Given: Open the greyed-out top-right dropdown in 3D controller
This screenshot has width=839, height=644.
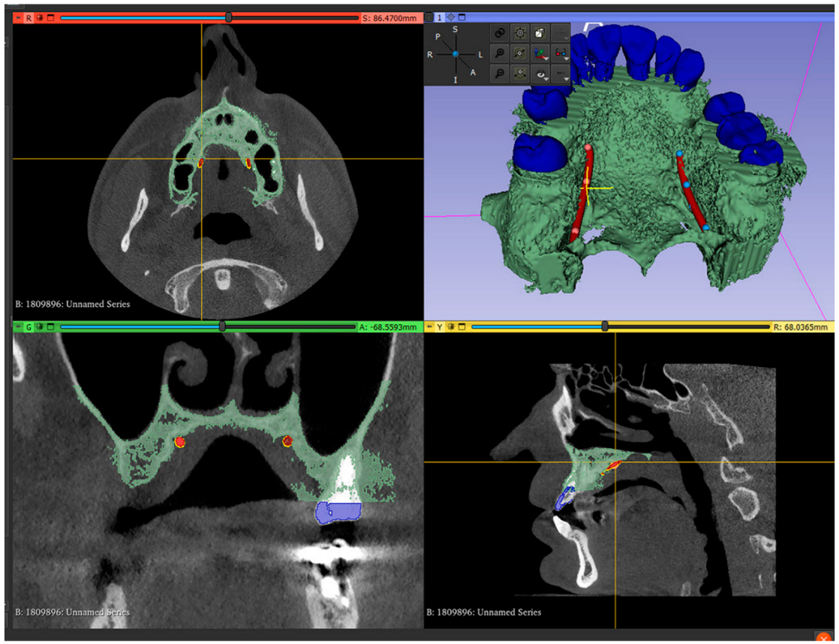Looking at the screenshot, I should click(x=561, y=33).
